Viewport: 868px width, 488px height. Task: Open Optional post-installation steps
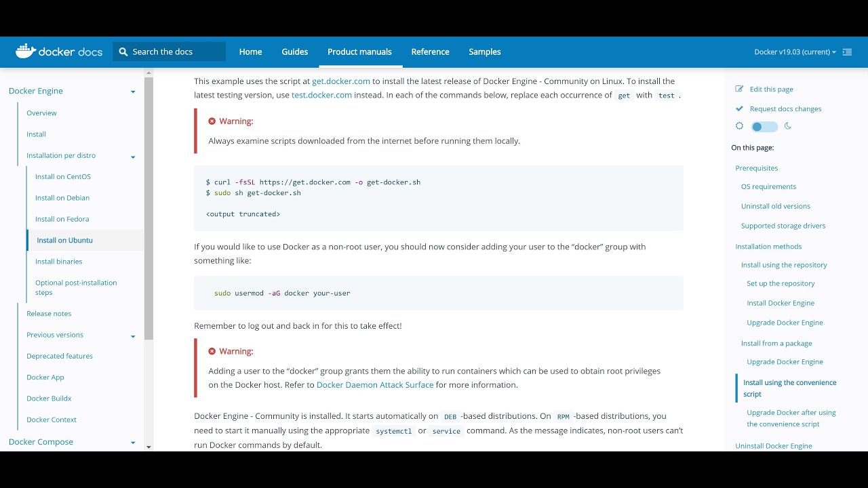coord(76,287)
